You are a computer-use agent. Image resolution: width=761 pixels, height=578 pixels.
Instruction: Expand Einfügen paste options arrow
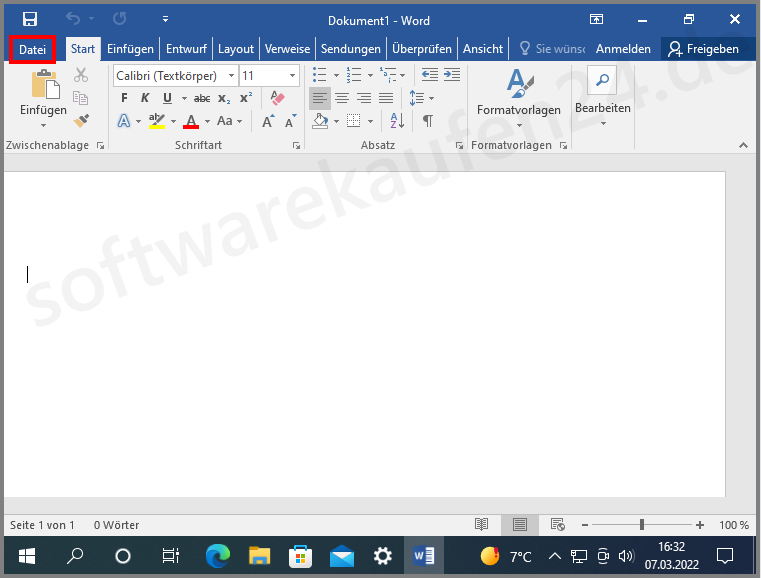tap(43, 125)
